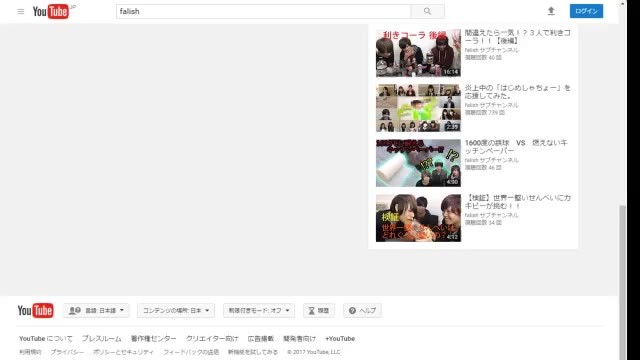Viewport: 640px width, 360px height.
Task: Click inside the search field containing falish
Action: click(263, 11)
